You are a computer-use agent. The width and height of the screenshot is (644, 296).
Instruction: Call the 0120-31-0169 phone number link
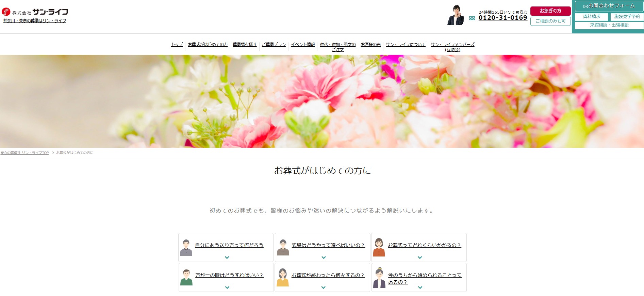coord(503,18)
